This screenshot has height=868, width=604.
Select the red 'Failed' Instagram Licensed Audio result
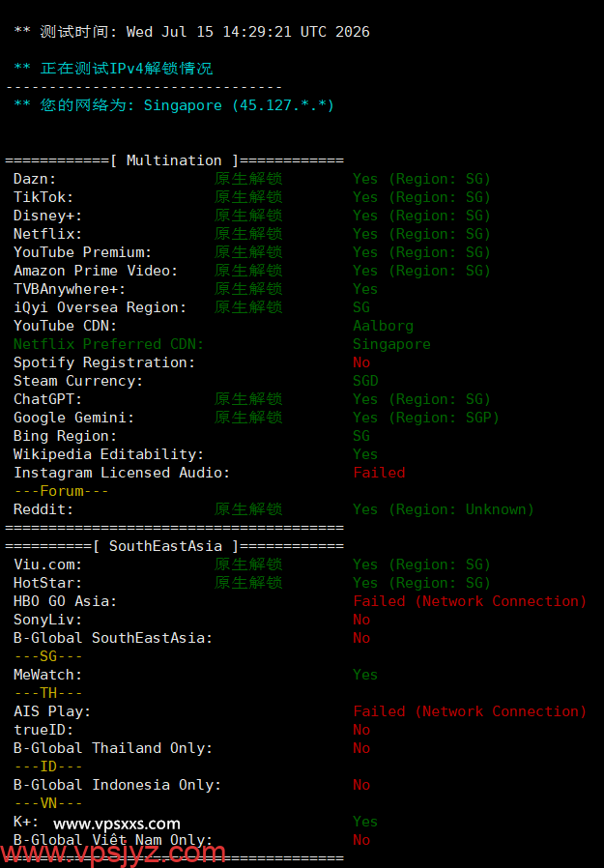379,473
